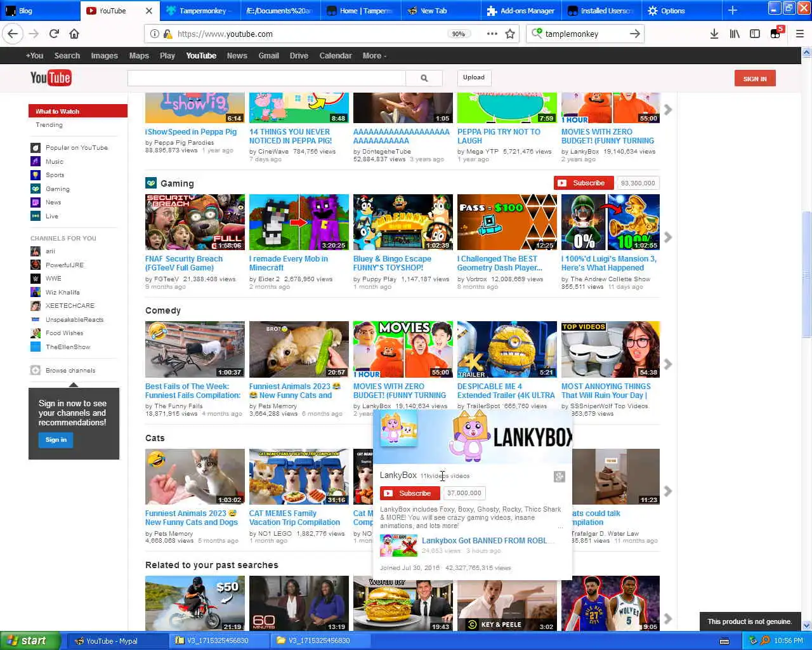Open the DESPICABLE ME 4 trailer thumbnail
Viewport: 812px width, 650px height.
507,349
